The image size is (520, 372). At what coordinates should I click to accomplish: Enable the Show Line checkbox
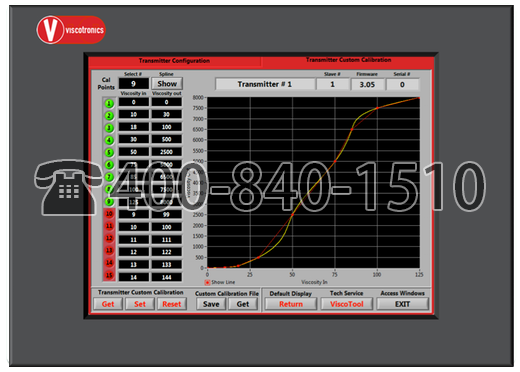point(207,282)
